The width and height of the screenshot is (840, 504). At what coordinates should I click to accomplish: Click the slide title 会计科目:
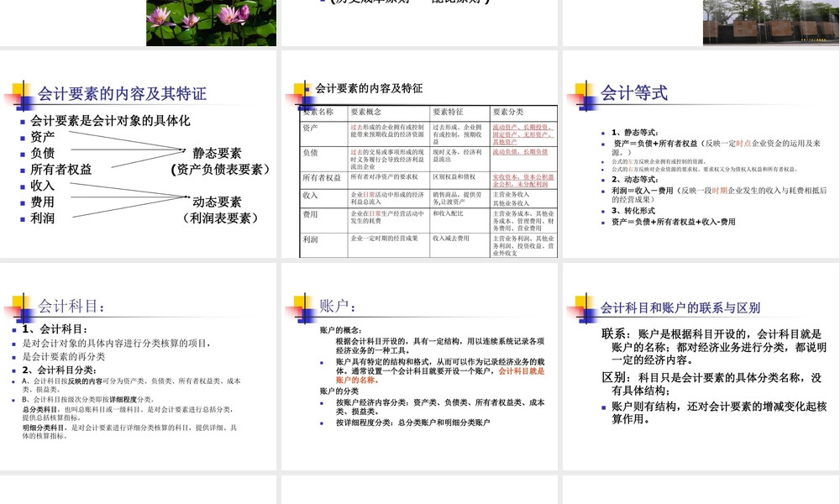(x=71, y=307)
